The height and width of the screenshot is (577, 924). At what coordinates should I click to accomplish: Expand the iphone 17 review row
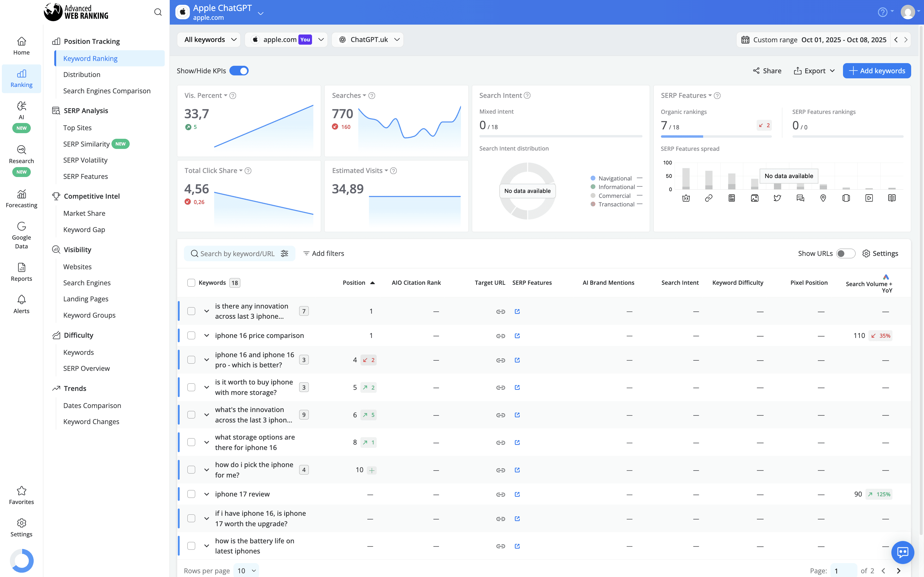(x=206, y=494)
